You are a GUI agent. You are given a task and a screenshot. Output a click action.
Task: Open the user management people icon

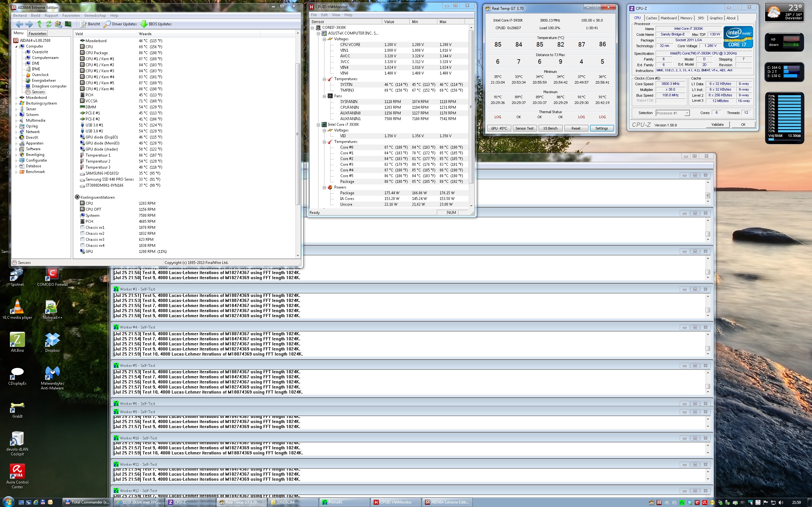click(58, 24)
